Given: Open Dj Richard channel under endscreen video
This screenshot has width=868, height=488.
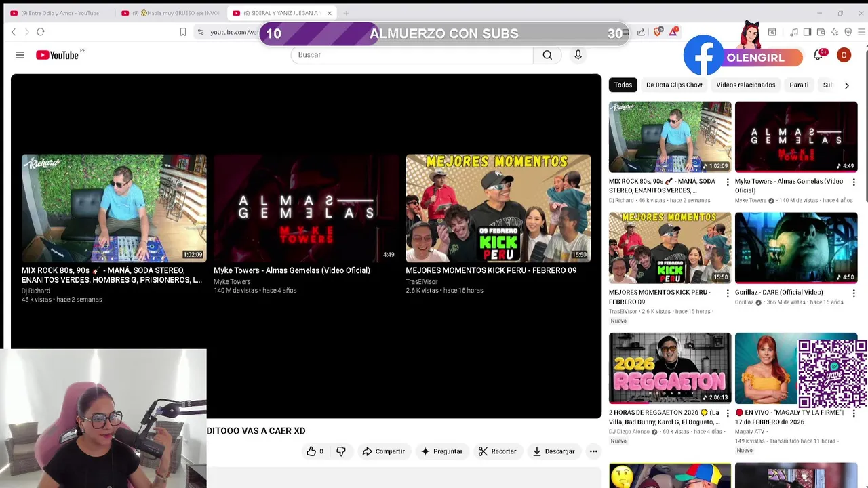Looking at the screenshot, I should pos(36,291).
